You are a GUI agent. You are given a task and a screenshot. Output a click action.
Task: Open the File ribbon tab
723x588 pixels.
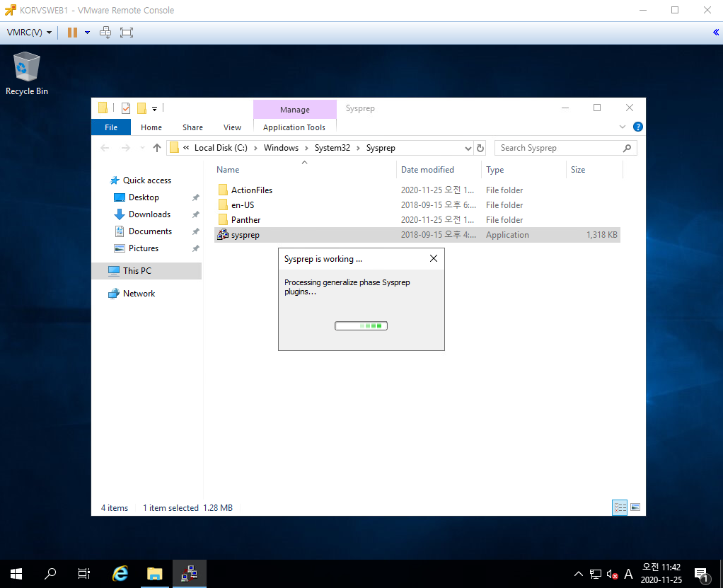(111, 127)
